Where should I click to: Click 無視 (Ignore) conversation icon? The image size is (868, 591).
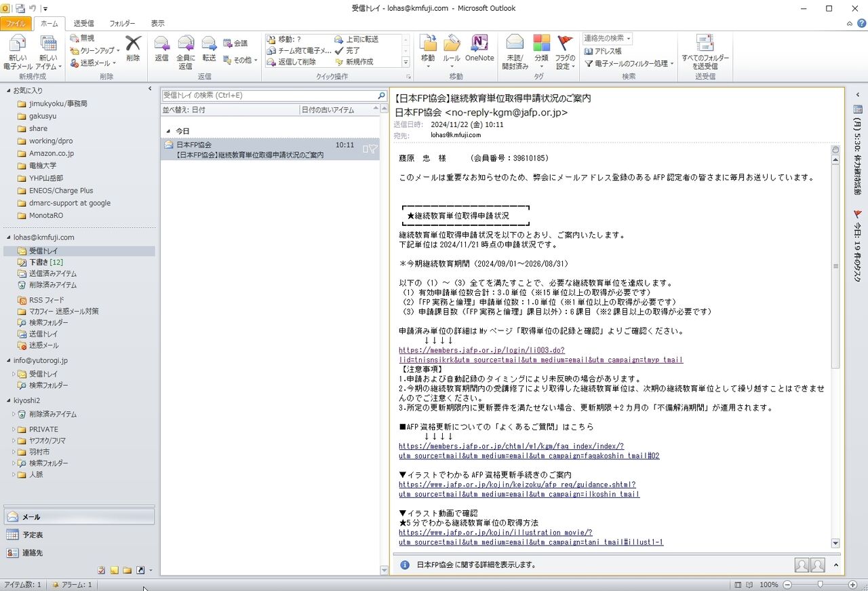tap(83, 39)
